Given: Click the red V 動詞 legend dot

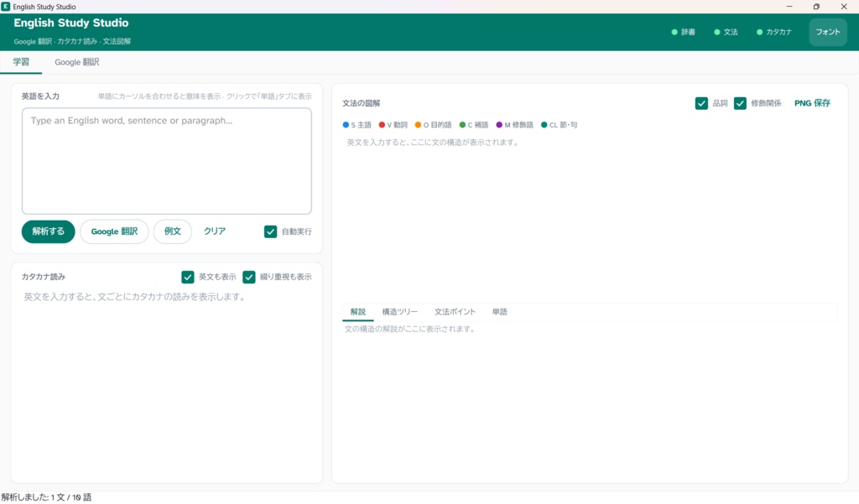Looking at the screenshot, I should pyautogui.click(x=382, y=125).
